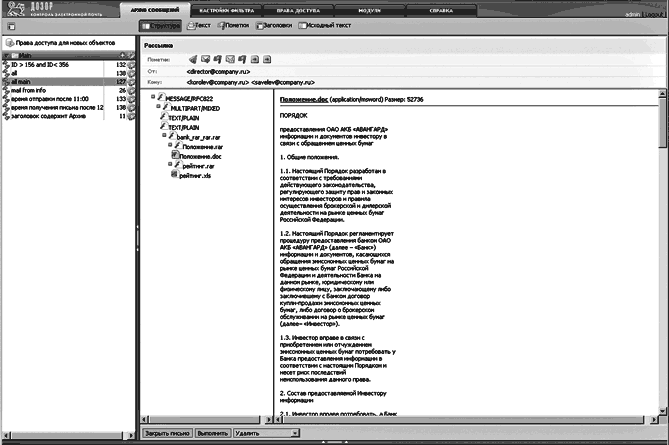Click the mail icon right of the 'all' row
The image size is (669, 445).
(x=131, y=73)
